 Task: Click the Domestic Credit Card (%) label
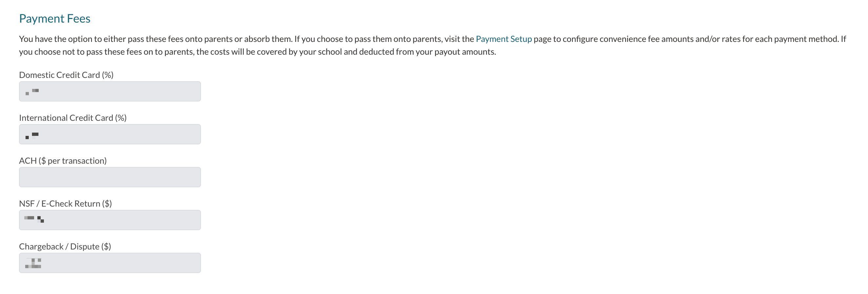point(66,75)
